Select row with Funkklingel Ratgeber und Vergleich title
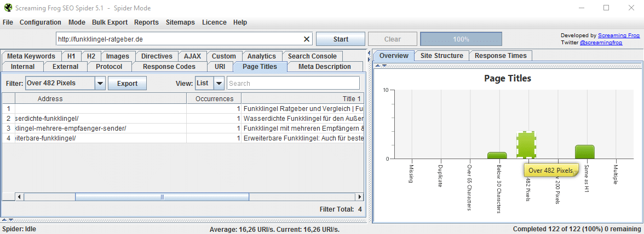The width and height of the screenshot is (644, 234). 183,109
